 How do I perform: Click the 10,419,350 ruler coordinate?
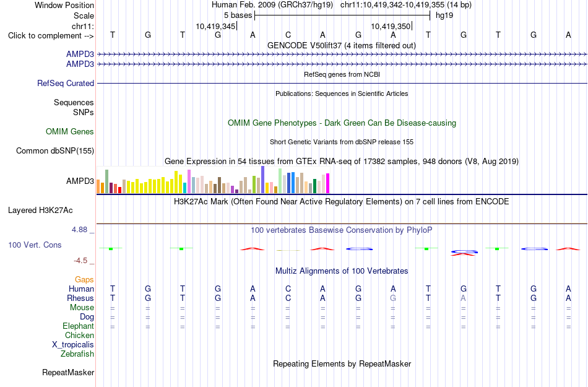[391, 26]
